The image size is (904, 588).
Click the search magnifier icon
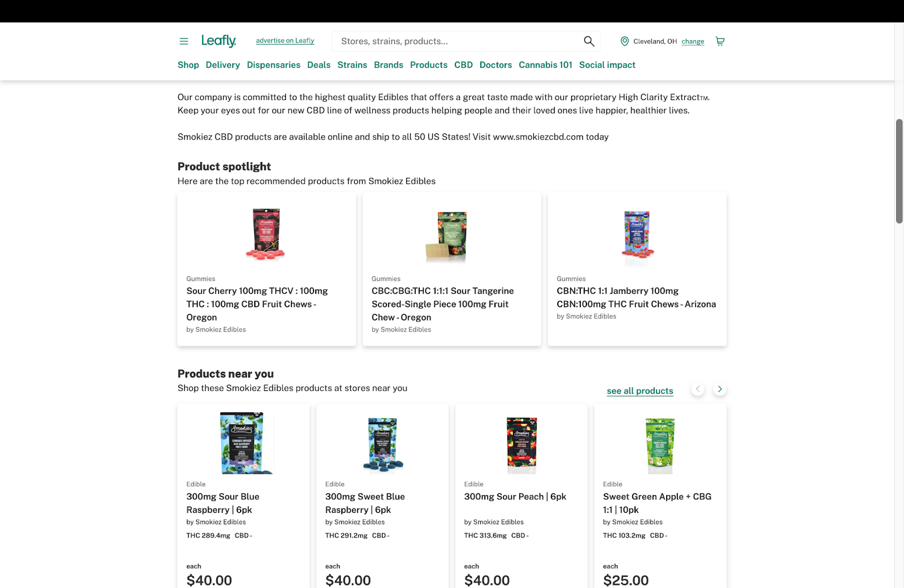(x=589, y=41)
